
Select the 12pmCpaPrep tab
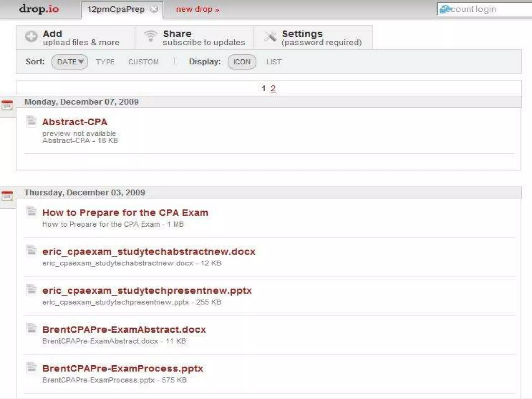click(116, 9)
